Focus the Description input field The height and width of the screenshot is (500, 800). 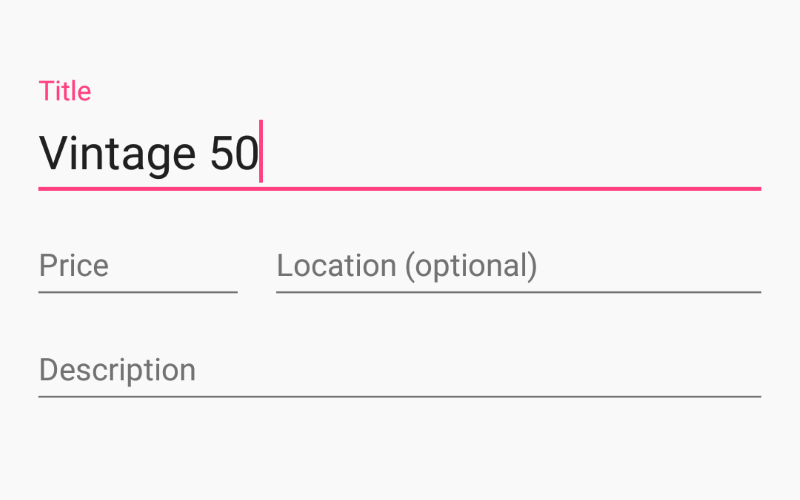400,370
